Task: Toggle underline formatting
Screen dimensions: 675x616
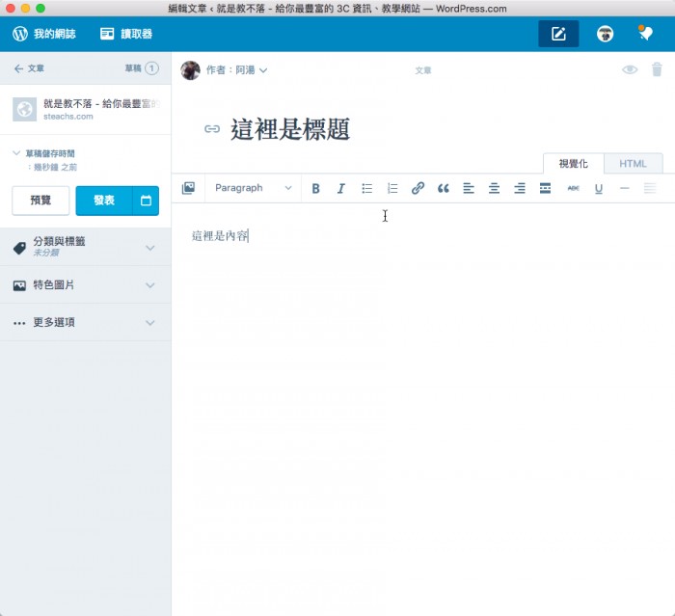Action: pos(599,188)
